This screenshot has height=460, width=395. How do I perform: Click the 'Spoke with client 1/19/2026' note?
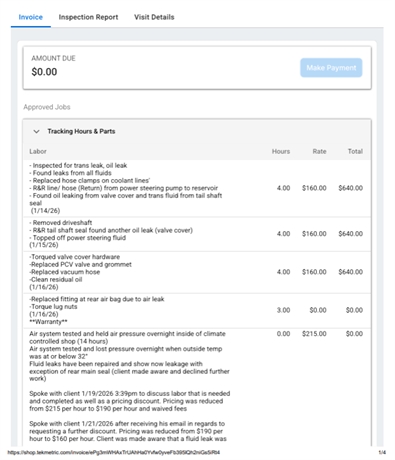[x=130, y=401]
